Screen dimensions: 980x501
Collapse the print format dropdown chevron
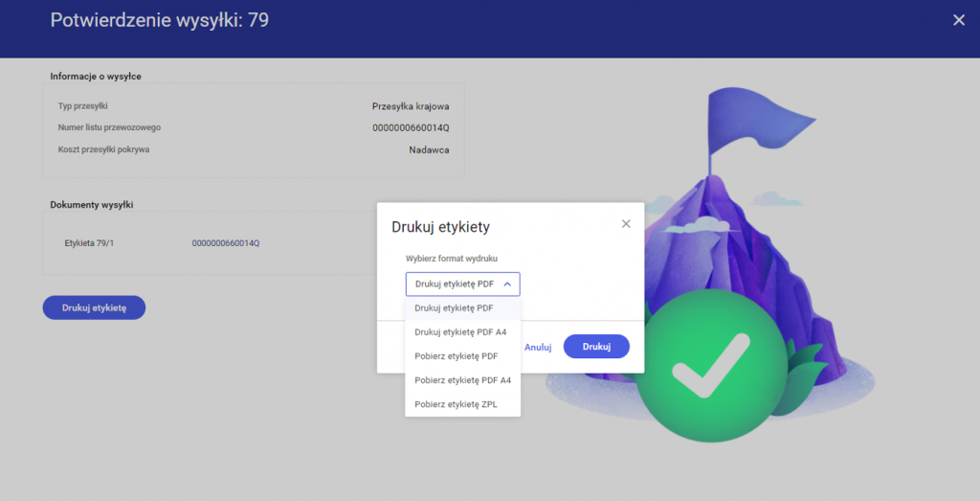tap(507, 284)
